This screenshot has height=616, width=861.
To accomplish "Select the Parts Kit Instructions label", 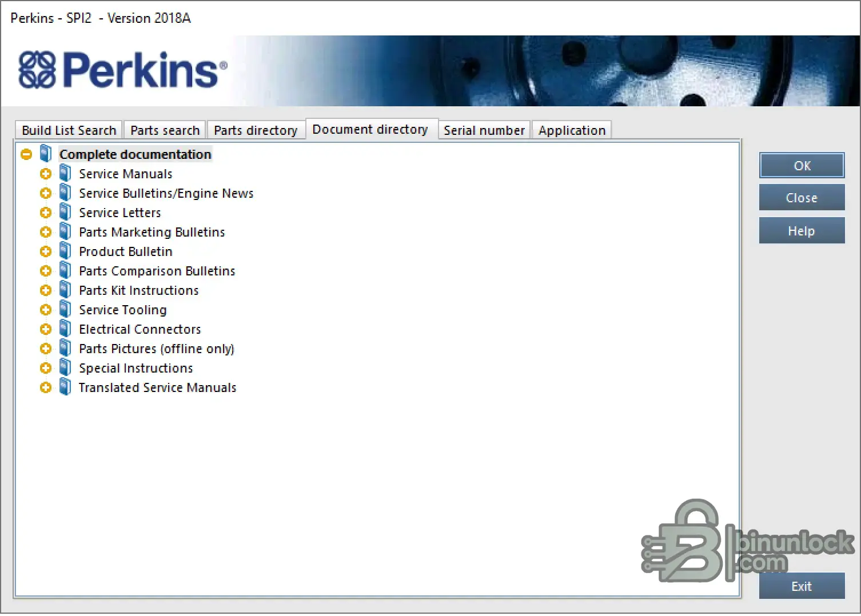I will (139, 290).
